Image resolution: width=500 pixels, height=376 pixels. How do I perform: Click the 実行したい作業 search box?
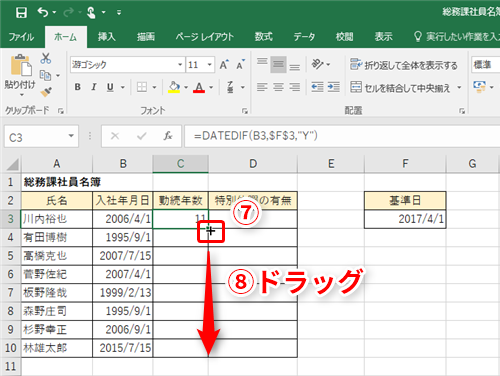click(456, 37)
